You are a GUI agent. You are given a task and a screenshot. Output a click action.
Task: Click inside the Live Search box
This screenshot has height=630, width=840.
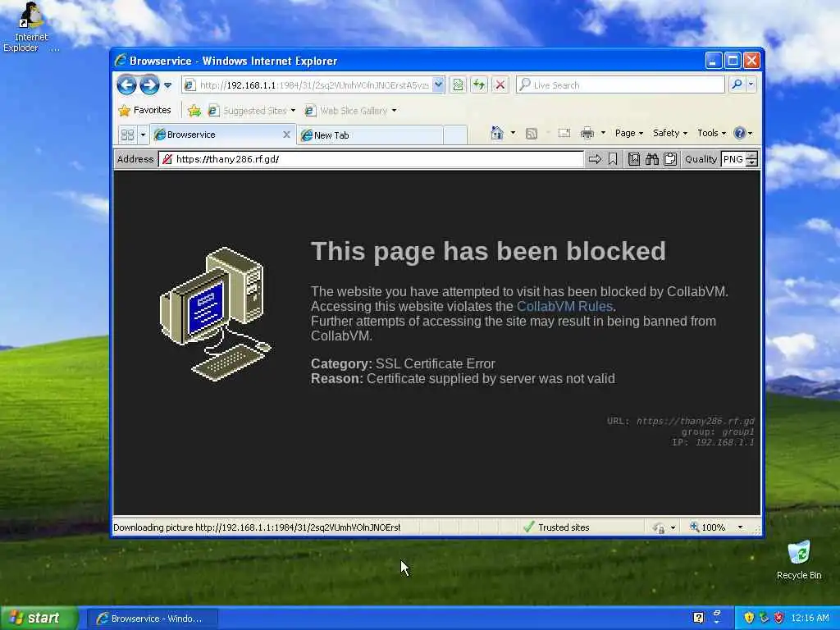tap(620, 84)
